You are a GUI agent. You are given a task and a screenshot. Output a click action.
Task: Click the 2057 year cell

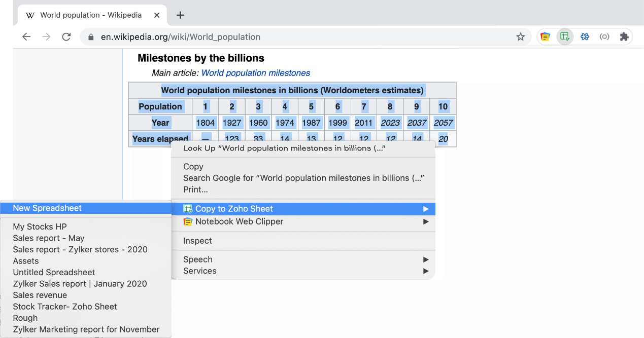[443, 123]
